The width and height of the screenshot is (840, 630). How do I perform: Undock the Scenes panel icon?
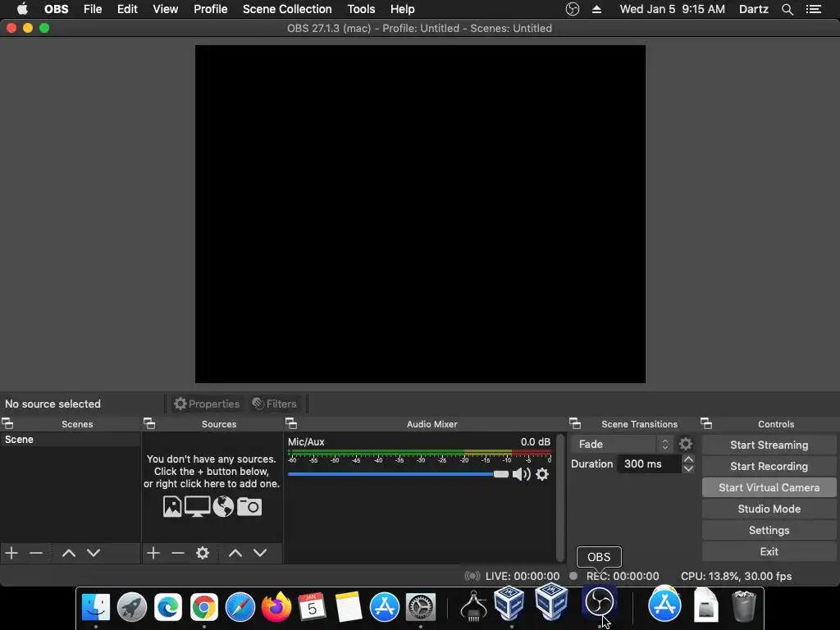(x=7, y=424)
